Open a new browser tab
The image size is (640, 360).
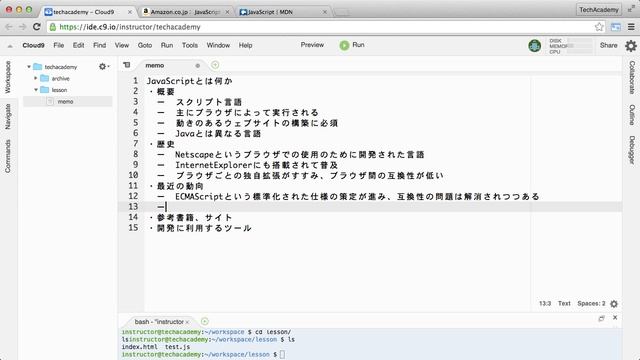point(342,13)
